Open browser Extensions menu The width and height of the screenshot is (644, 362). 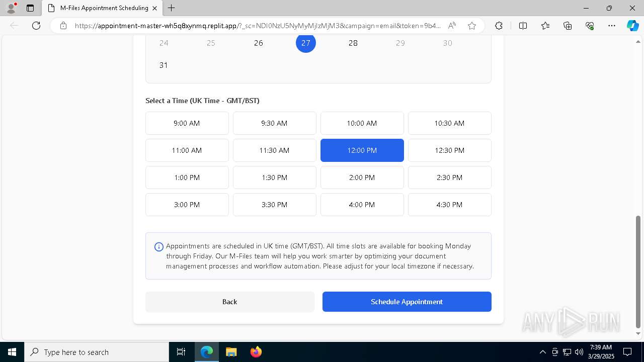point(499,26)
